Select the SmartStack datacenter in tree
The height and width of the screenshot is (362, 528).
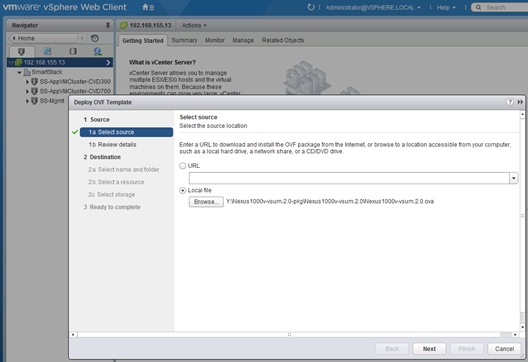click(47, 72)
